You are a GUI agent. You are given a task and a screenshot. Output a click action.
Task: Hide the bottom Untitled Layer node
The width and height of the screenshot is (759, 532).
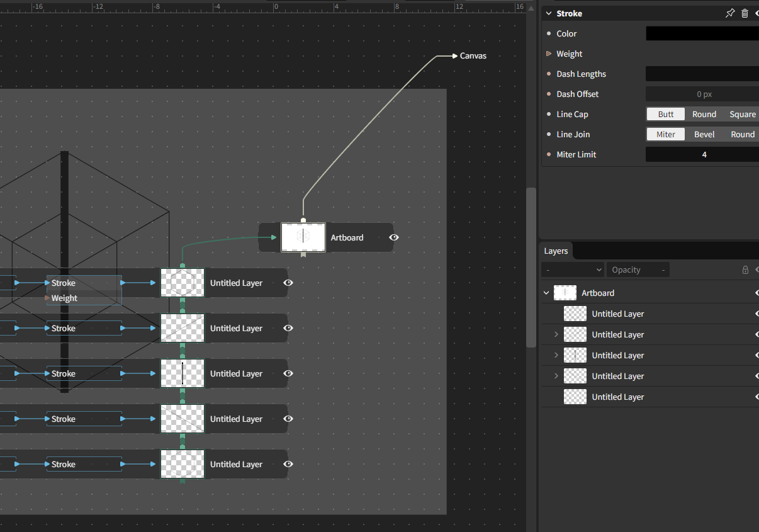(x=288, y=464)
